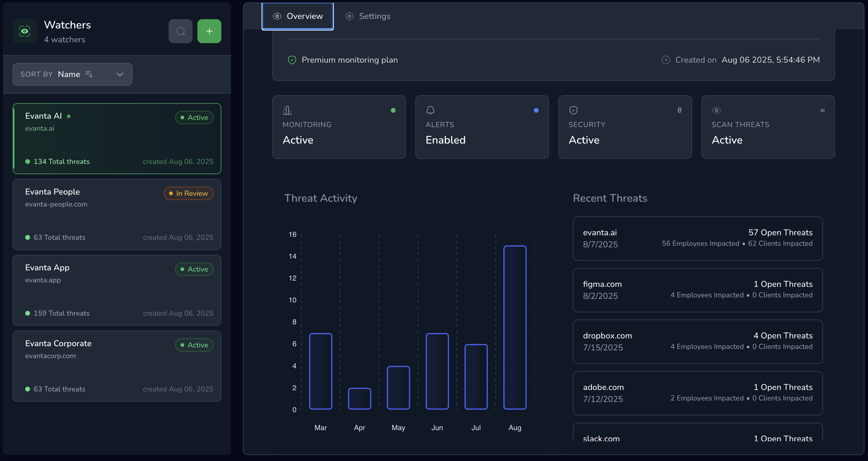Click '62 Clients Impacted' text

tap(780, 243)
